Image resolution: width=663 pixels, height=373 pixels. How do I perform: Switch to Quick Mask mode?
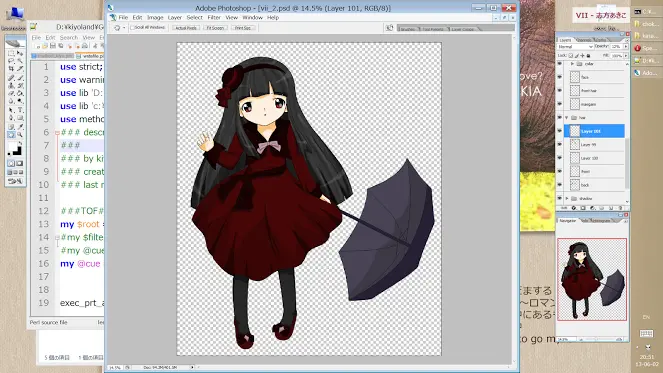(x=20, y=163)
